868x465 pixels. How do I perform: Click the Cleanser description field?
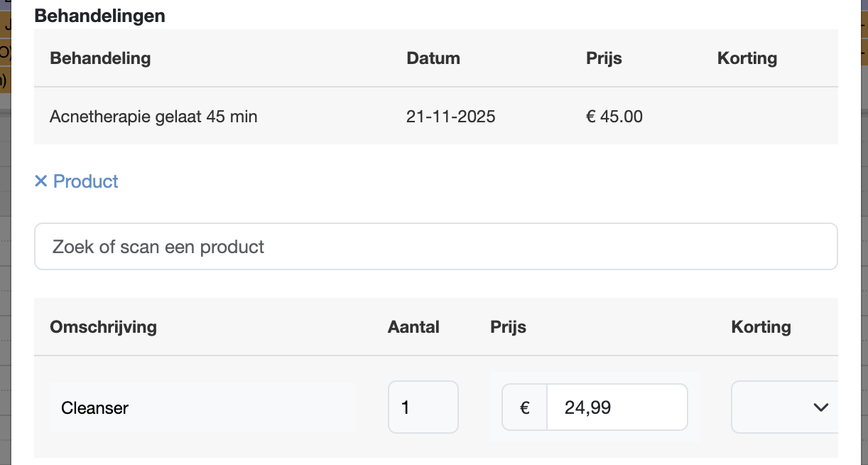tap(202, 408)
